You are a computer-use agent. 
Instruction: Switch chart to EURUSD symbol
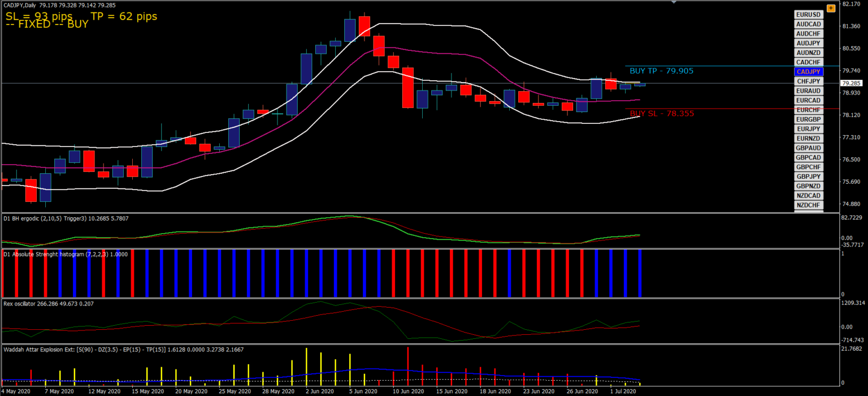point(808,15)
